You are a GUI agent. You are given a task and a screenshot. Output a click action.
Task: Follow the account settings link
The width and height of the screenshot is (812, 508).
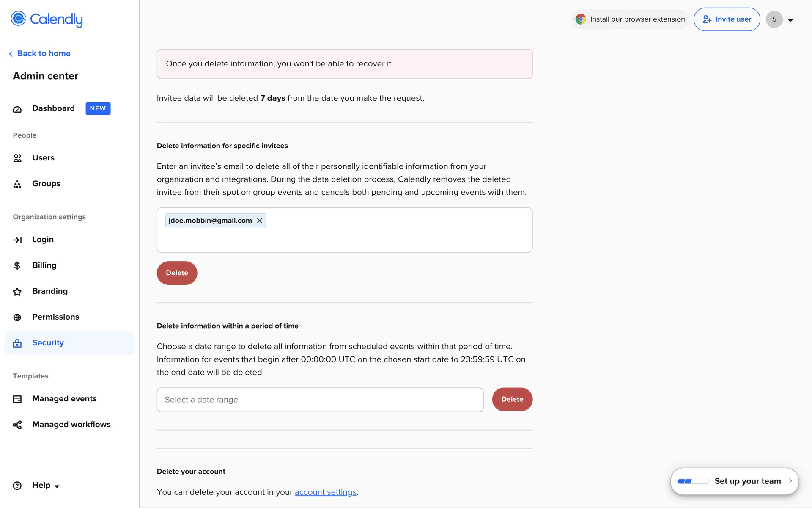(325, 492)
